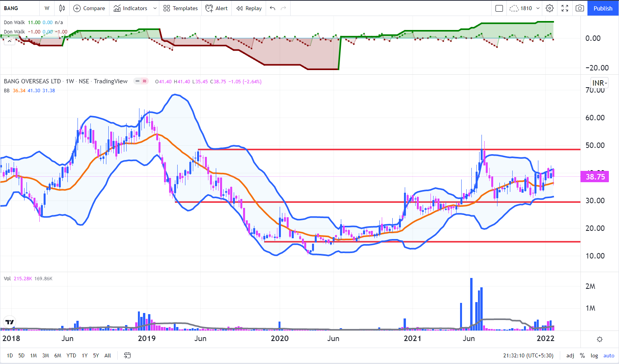Open the indicator Templates menu
The image size is (619, 364).
(181, 8)
